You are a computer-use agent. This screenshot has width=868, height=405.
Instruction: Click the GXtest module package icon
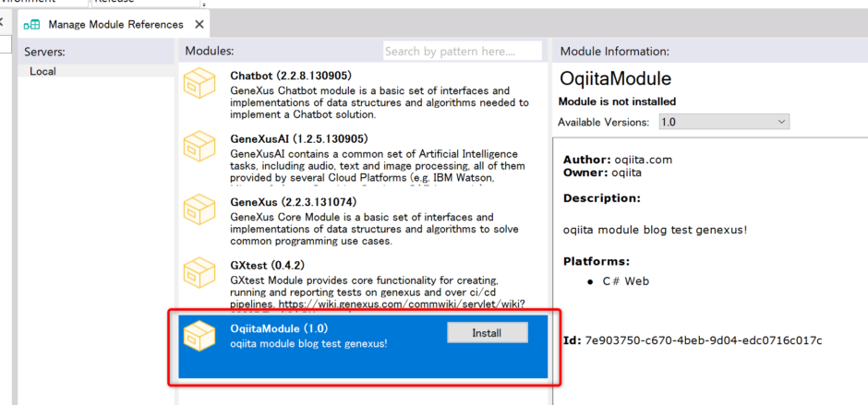200,276
